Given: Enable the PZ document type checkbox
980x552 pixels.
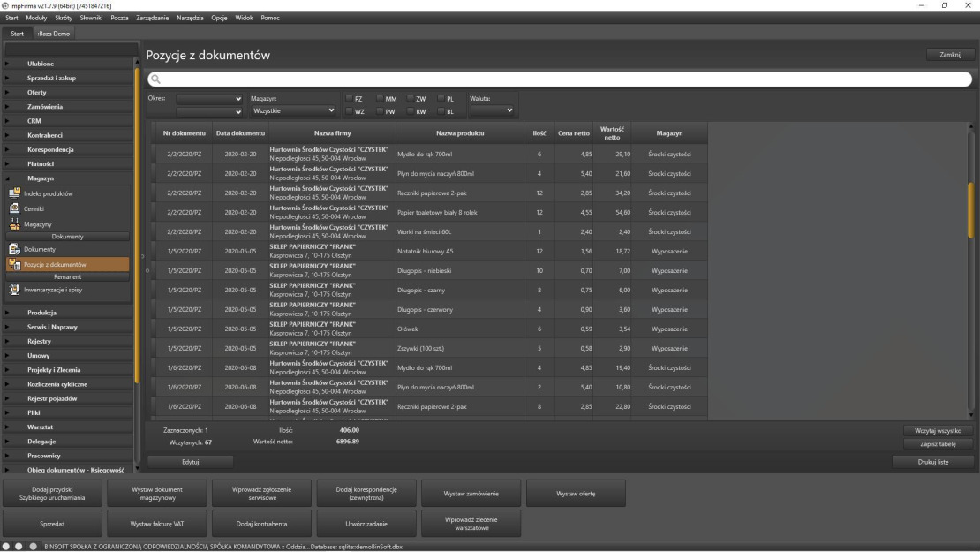Looking at the screenshot, I should tap(349, 99).
